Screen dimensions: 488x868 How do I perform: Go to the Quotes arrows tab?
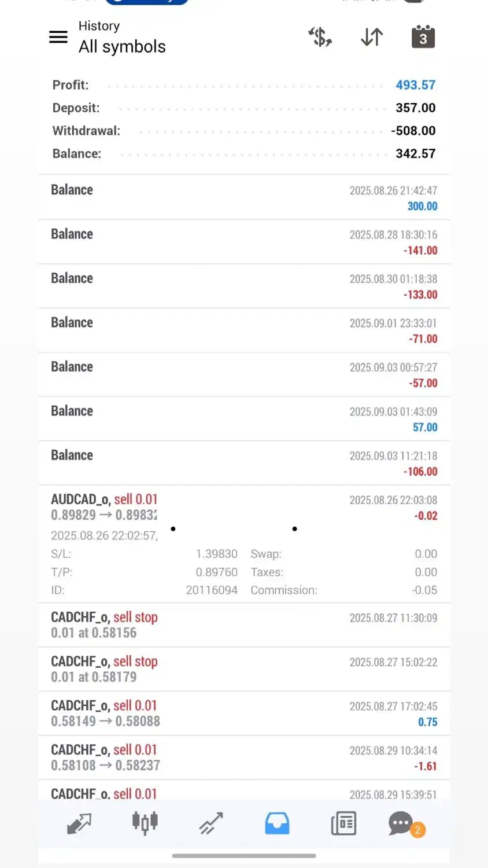pos(79,823)
